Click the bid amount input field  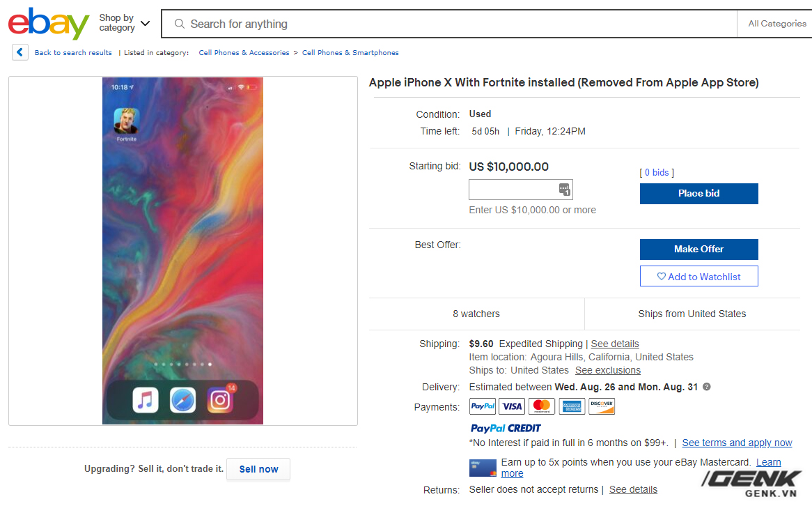coord(513,190)
